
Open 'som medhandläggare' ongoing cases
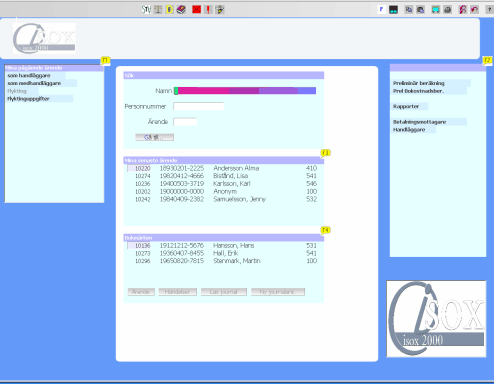click(34, 83)
